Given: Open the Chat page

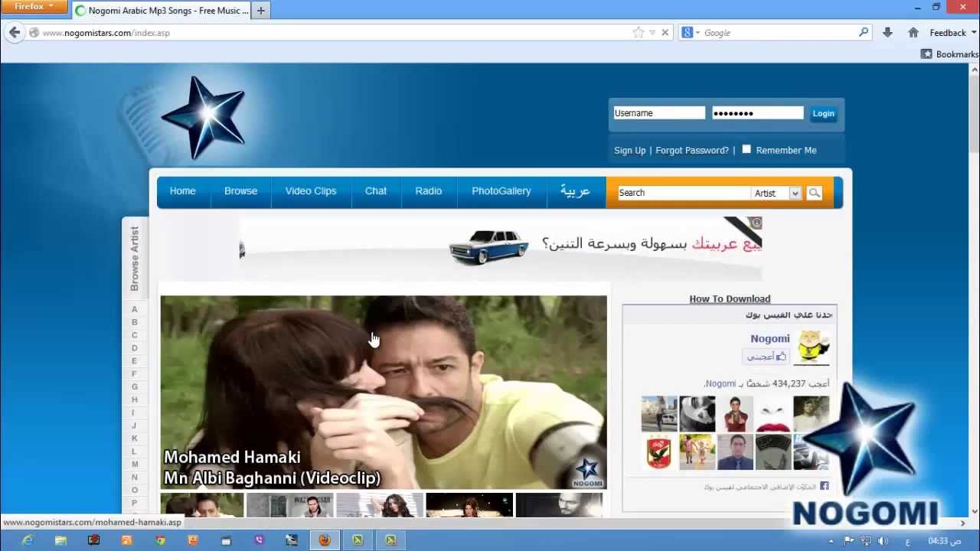Looking at the screenshot, I should pyautogui.click(x=376, y=191).
